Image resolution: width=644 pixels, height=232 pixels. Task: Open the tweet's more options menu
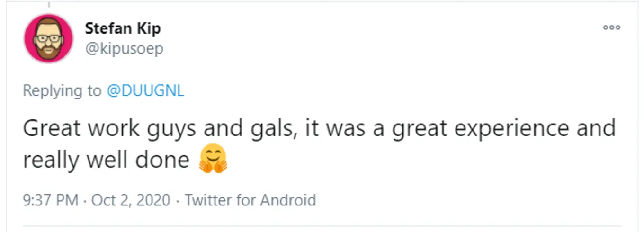(x=611, y=27)
